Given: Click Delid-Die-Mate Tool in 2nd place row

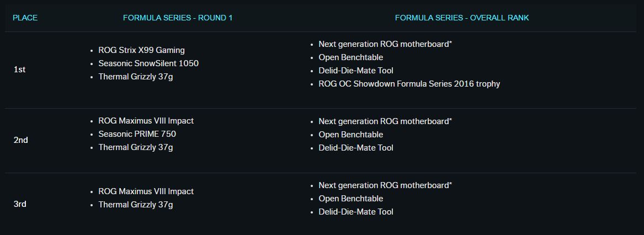Looking at the screenshot, I should (356, 147).
